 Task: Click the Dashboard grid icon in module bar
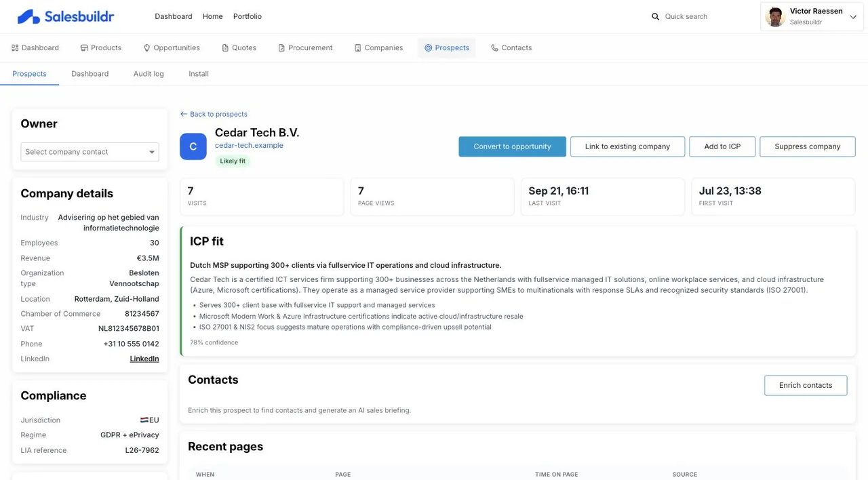[x=15, y=48]
